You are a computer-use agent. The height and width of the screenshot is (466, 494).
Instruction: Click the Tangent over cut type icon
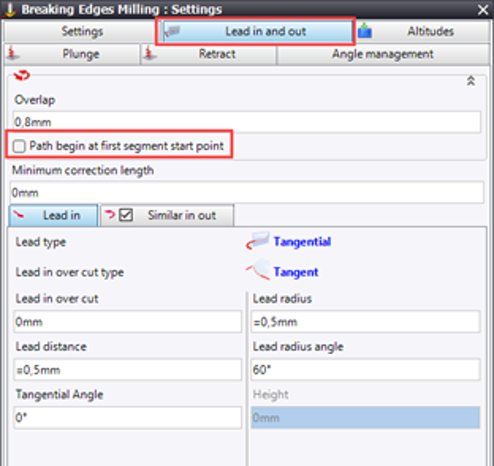(x=257, y=270)
